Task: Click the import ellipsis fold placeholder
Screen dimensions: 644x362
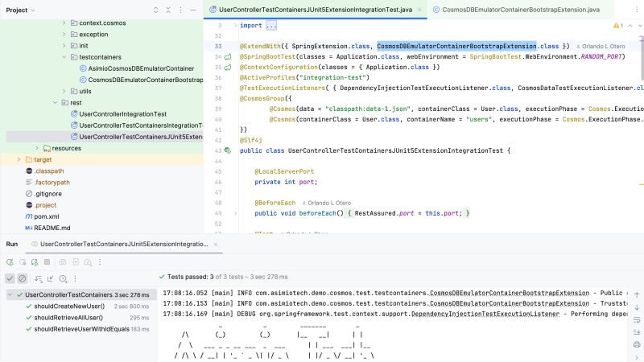Action: (271, 26)
